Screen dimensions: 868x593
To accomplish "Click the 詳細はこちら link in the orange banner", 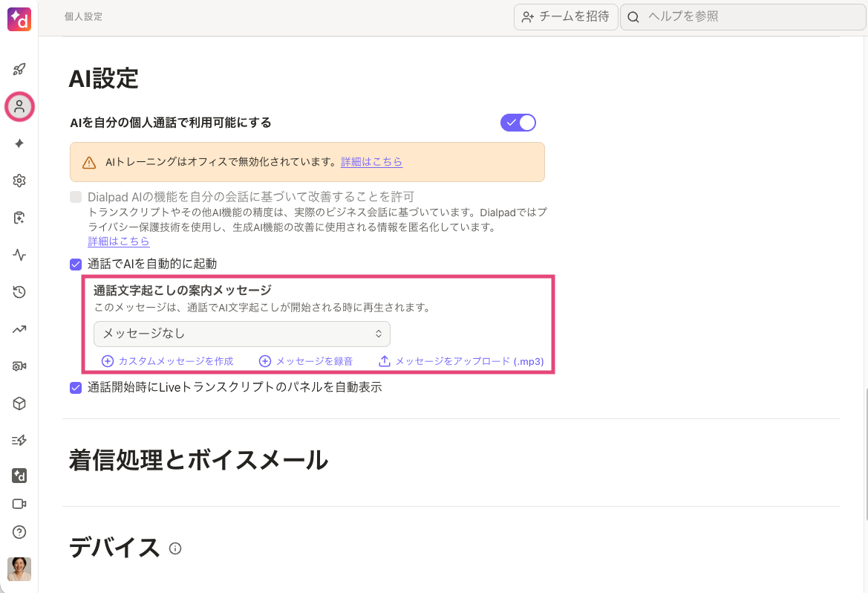I will tap(371, 162).
